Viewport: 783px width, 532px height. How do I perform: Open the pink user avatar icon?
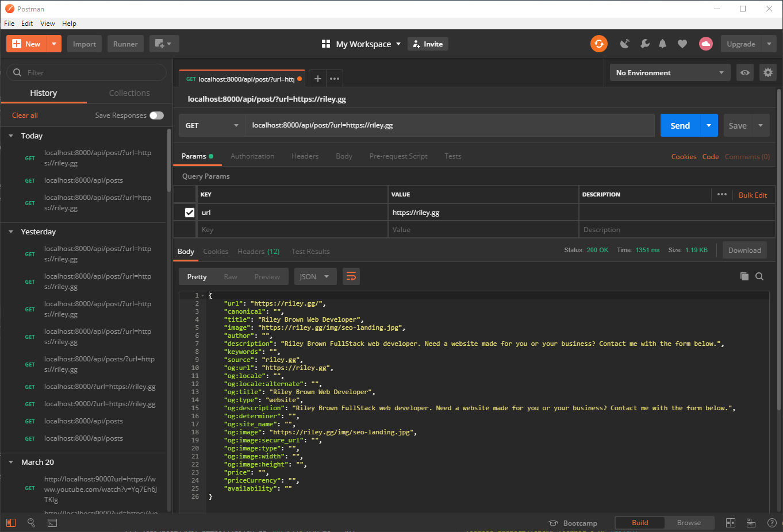pyautogui.click(x=706, y=44)
